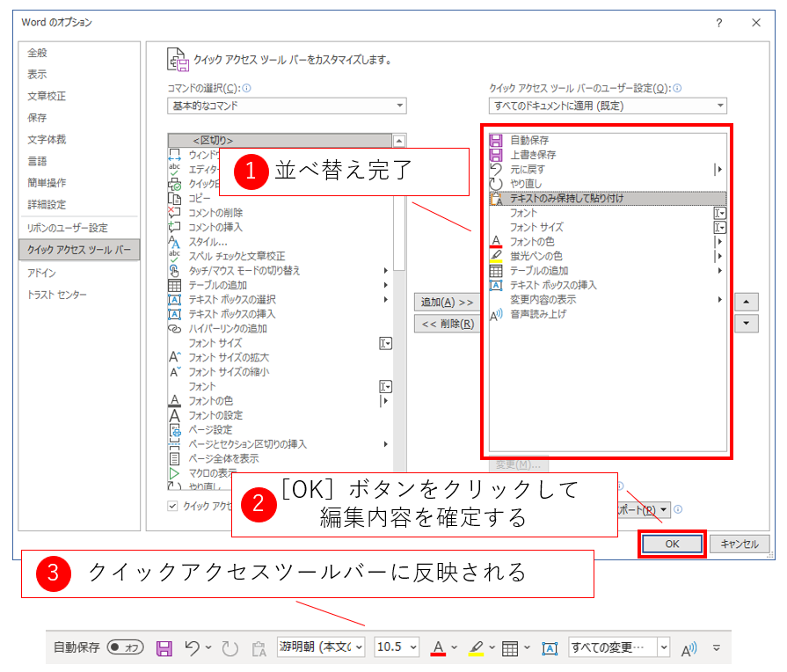Click the paste-text-only clipboard icon in the toolbar
Viewport: 787px width, 672px height.
coord(259,648)
